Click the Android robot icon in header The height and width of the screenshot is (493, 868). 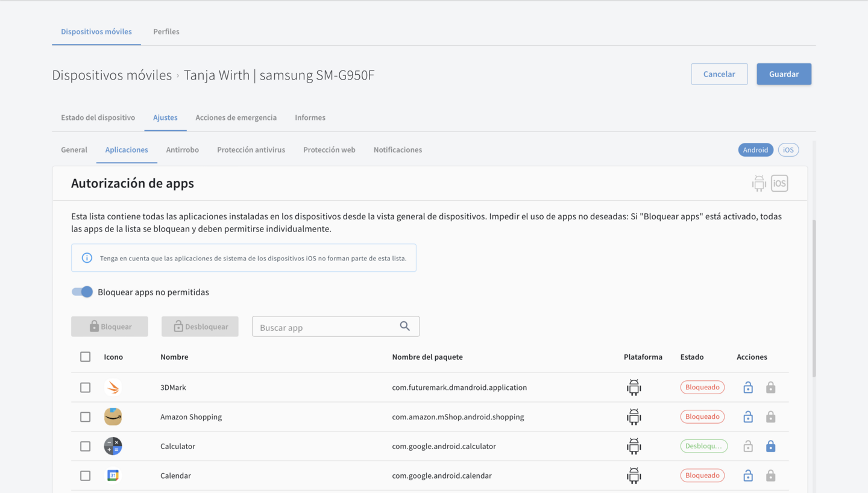coord(758,183)
